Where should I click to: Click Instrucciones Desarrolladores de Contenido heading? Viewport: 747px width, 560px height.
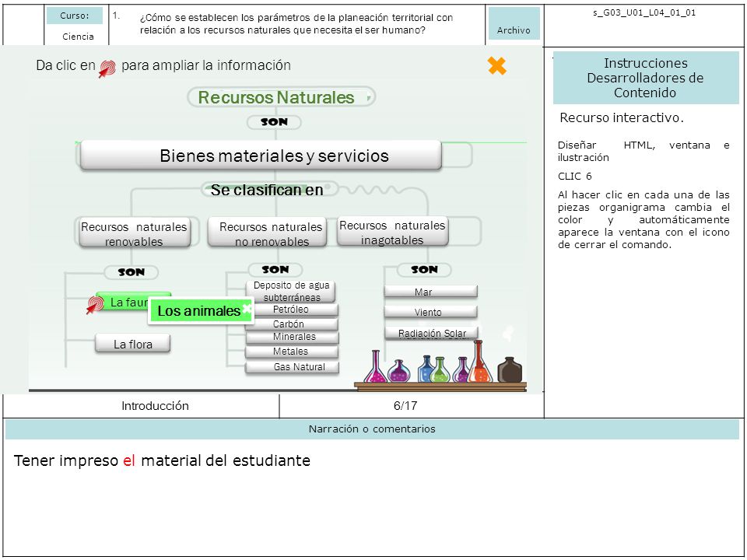[646, 78]
